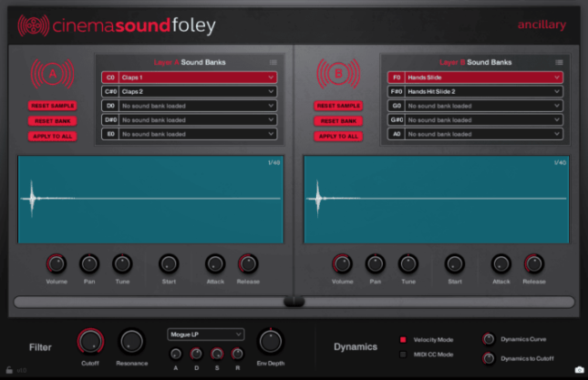Click Reset Bank for Layer A

click(53, 121)
